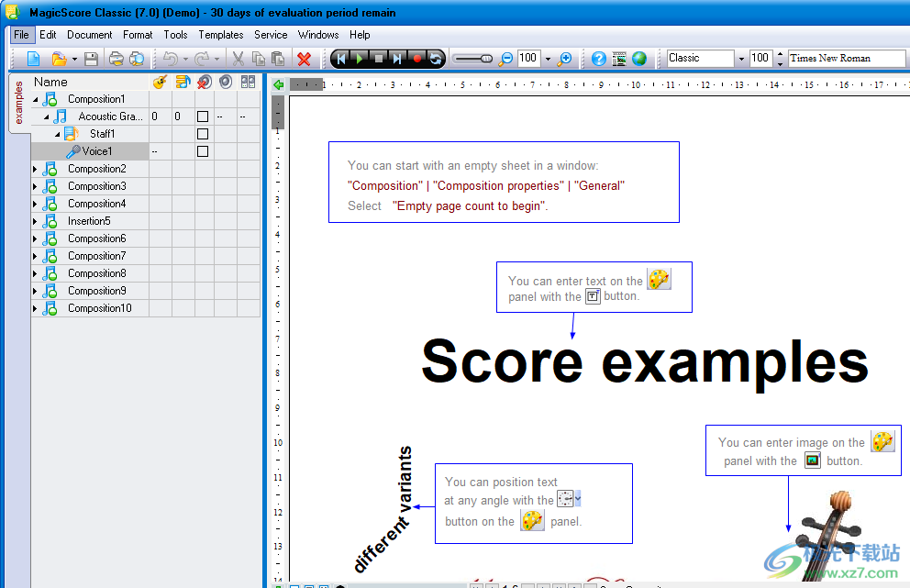Open the undo history dropdown arrow
910x588 pixels.
(x=185, y=60)
